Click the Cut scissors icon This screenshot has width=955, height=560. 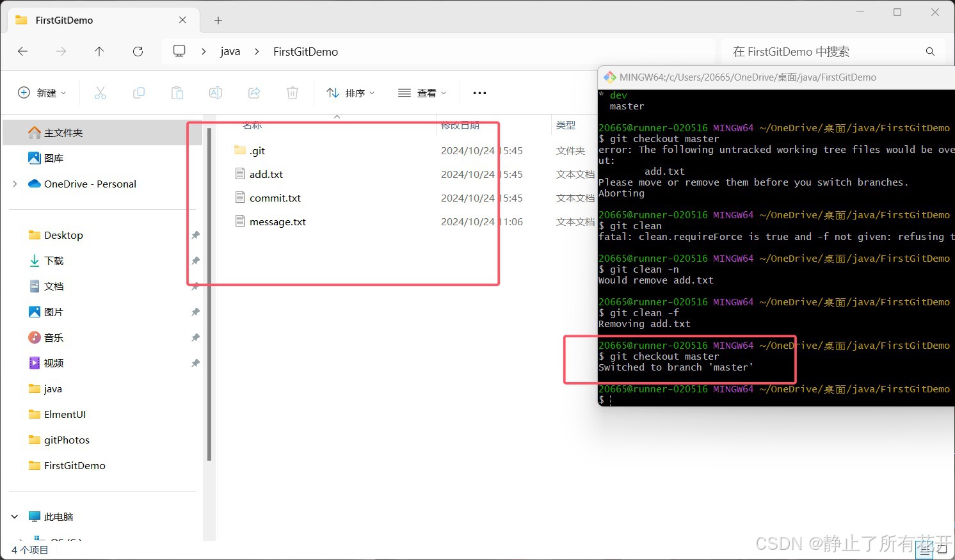point(100,93)
